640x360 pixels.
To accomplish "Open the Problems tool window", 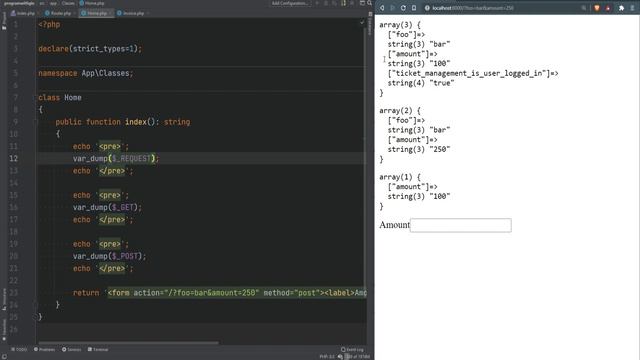I will [x=44, y=349].
